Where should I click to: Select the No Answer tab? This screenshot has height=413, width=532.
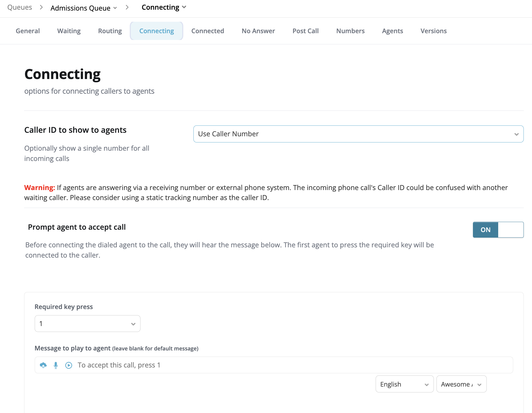[258, 31]
